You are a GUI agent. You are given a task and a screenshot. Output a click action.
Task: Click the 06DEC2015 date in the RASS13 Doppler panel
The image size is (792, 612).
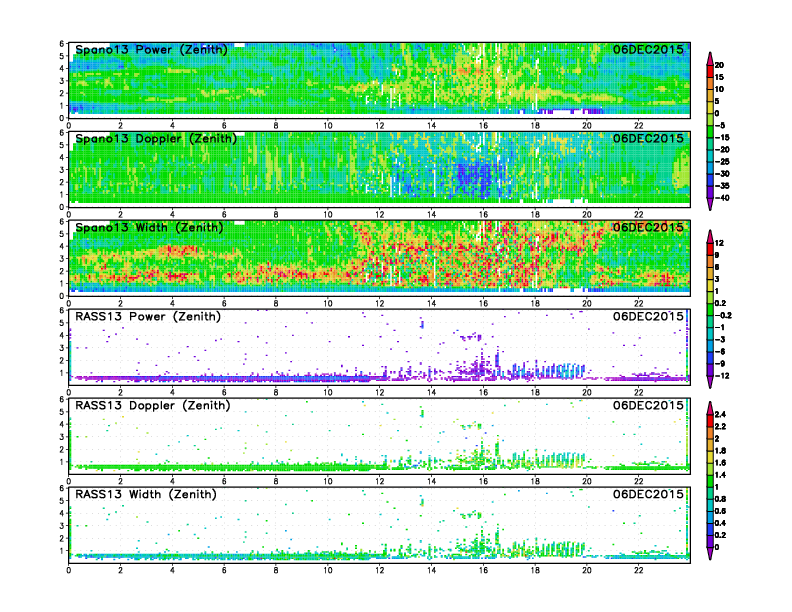tap(648, 405)
